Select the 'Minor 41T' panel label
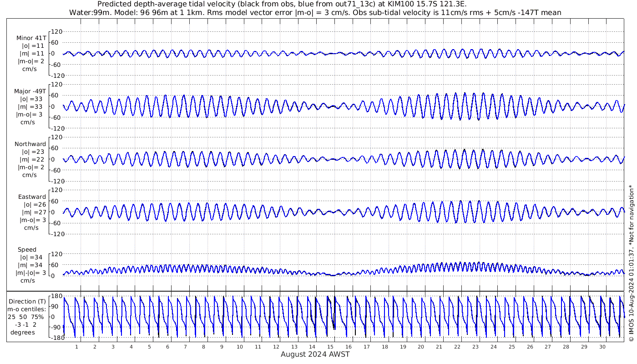 (x=31, y=38)
